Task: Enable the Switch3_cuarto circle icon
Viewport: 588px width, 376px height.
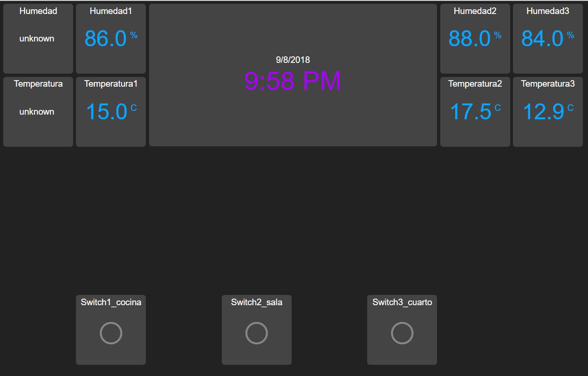Action: [x=402, y=333]
